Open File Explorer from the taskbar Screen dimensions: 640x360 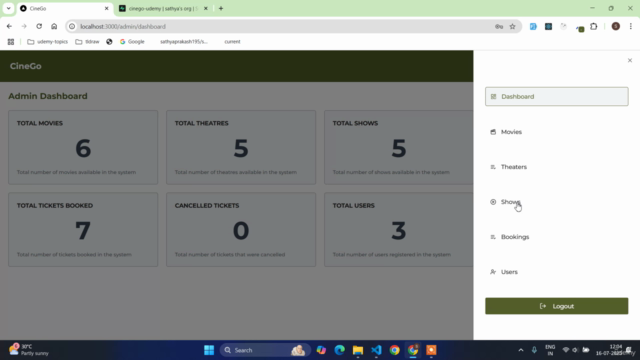click(358, 350)
